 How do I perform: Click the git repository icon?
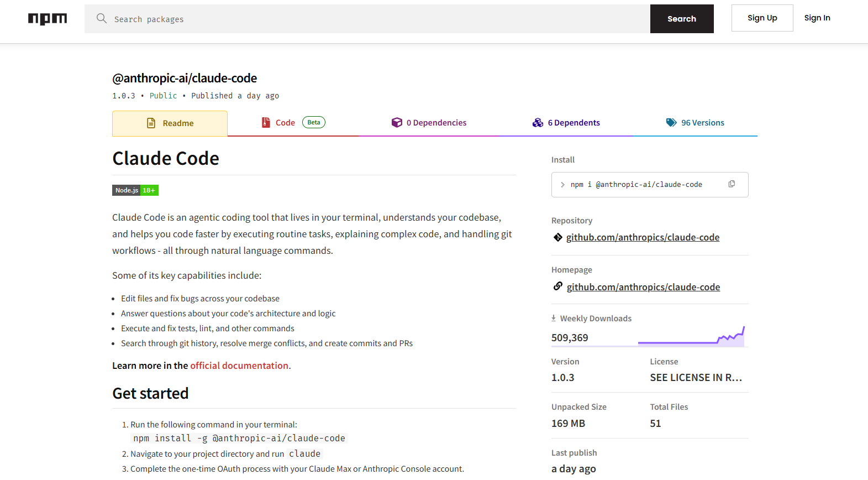(558, 237)
